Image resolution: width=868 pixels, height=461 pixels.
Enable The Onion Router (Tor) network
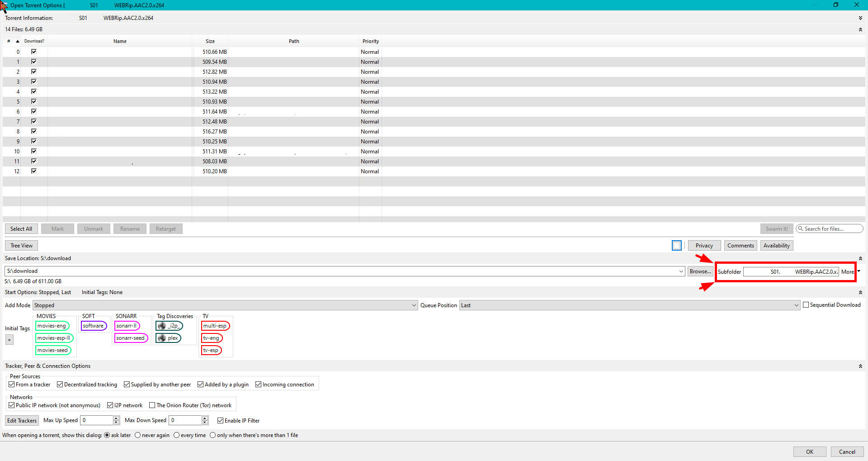coord(152,405)
